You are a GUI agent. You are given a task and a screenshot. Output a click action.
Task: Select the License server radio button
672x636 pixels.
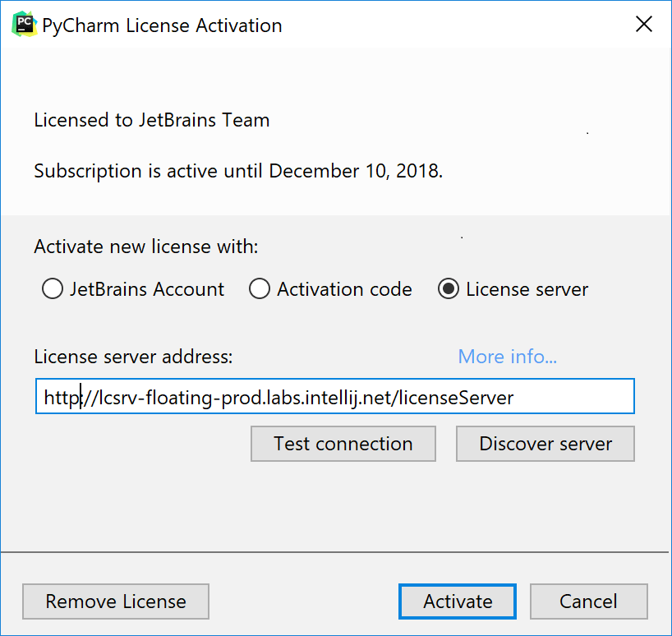(448, 288)
